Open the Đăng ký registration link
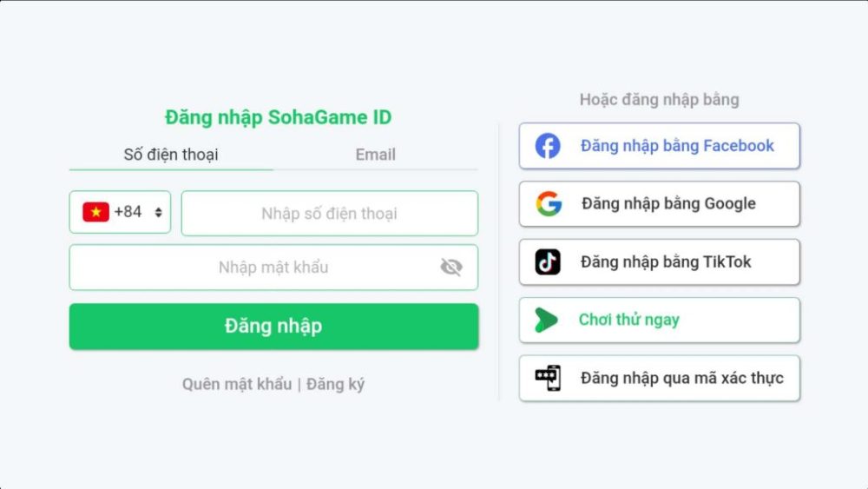868x489 pixels. 335,384
